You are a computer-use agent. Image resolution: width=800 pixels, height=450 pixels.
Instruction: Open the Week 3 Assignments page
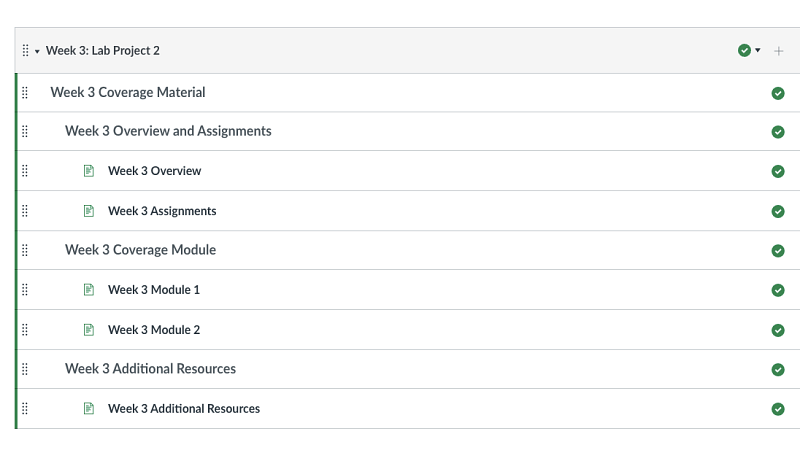pos(162,211)
